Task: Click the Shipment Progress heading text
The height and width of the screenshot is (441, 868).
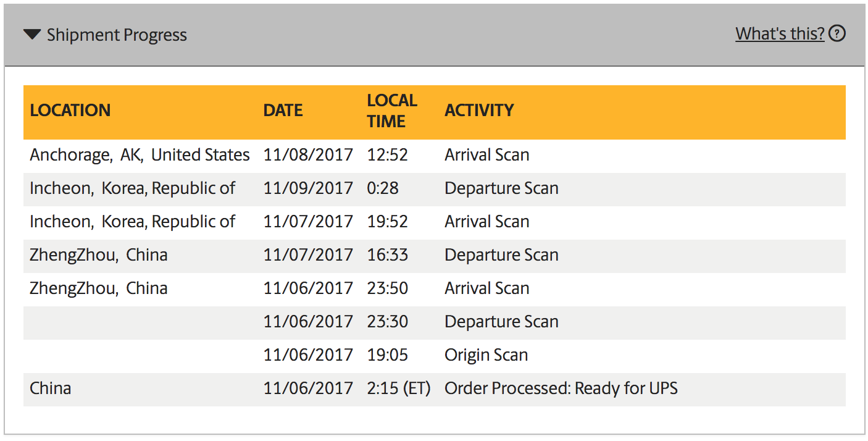Action: pyautogui.click(x=117, y=35)
